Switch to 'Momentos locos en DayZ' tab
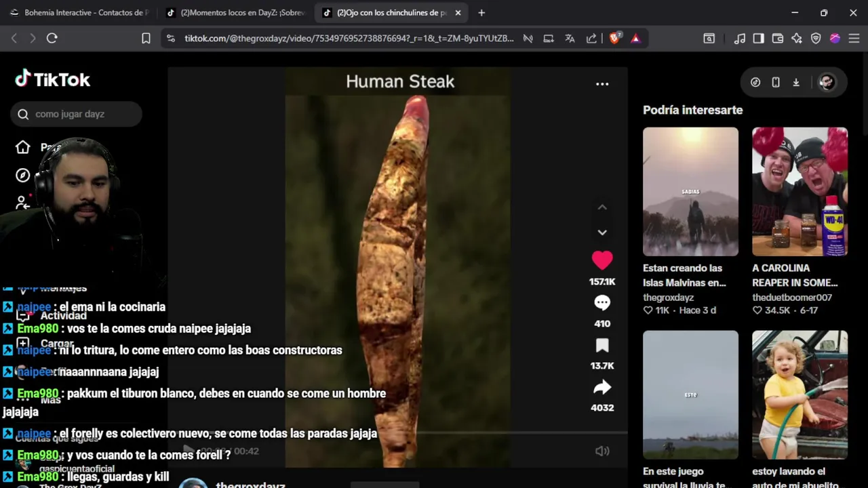 coord(235,12)
